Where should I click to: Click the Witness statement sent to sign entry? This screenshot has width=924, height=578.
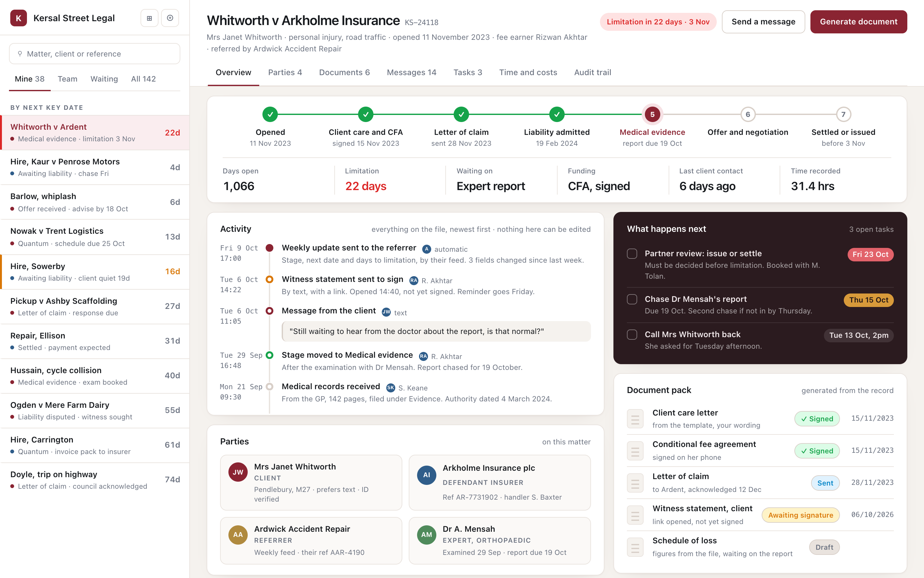click(405, 285)
